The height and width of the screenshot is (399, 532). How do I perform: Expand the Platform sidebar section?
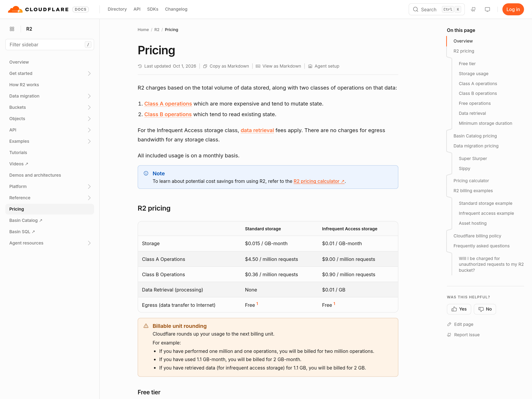click(89, 186)
